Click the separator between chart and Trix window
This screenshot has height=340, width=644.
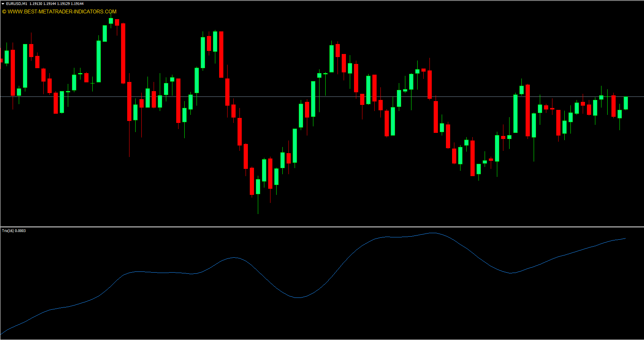point(322,227)
